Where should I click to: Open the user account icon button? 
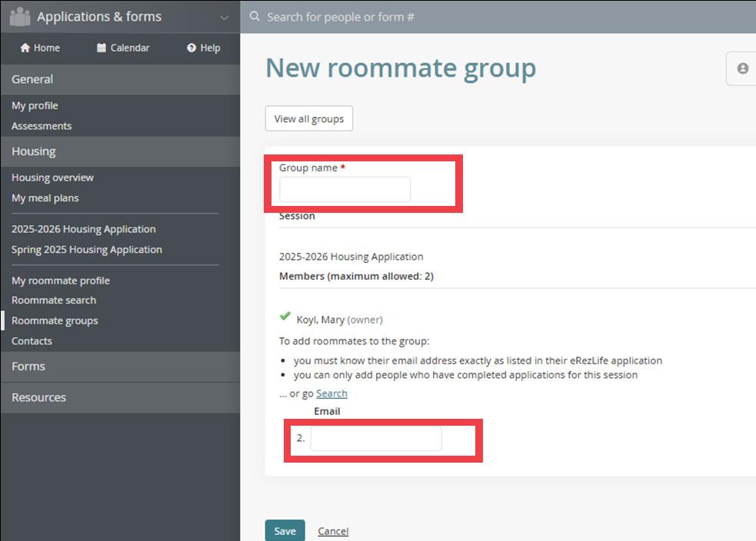point(742,68)
